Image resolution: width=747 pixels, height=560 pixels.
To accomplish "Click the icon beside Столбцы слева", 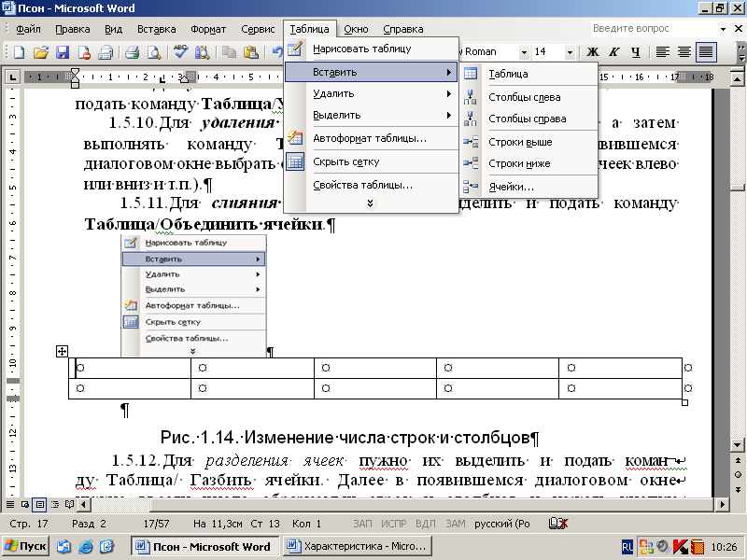I will tap(471, 97).
